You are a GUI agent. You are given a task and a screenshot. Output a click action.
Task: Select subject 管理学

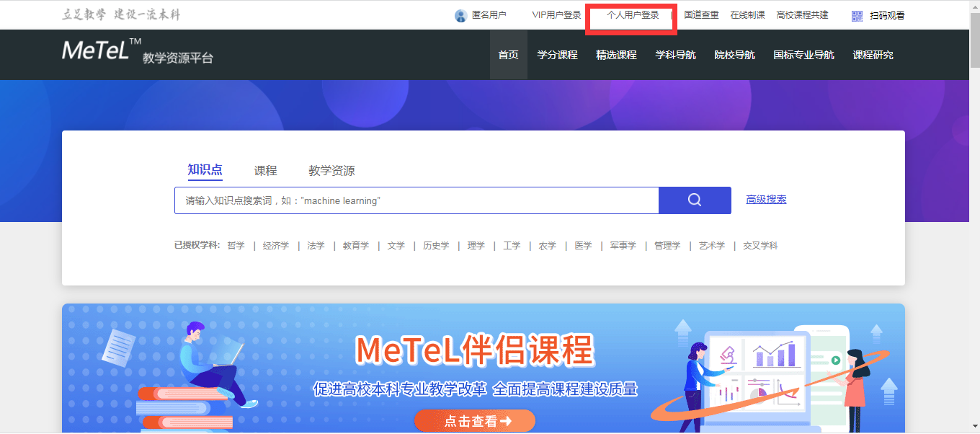[667, 246]
